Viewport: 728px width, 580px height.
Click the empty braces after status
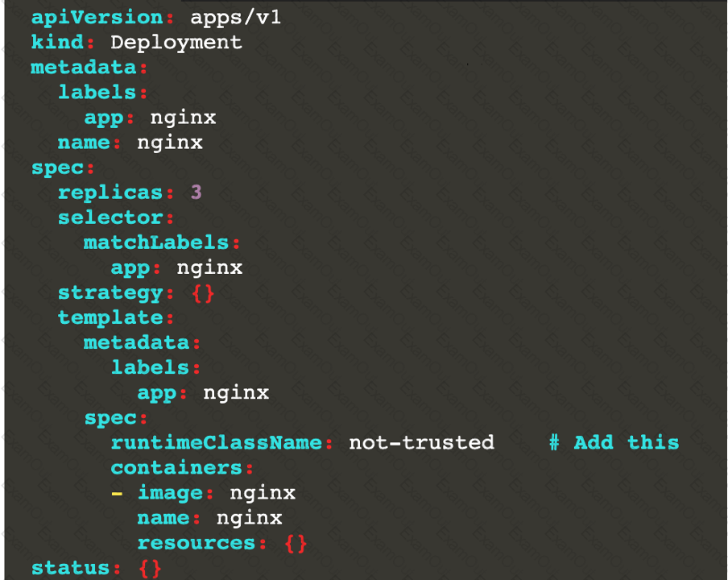[x=150, y=568]
